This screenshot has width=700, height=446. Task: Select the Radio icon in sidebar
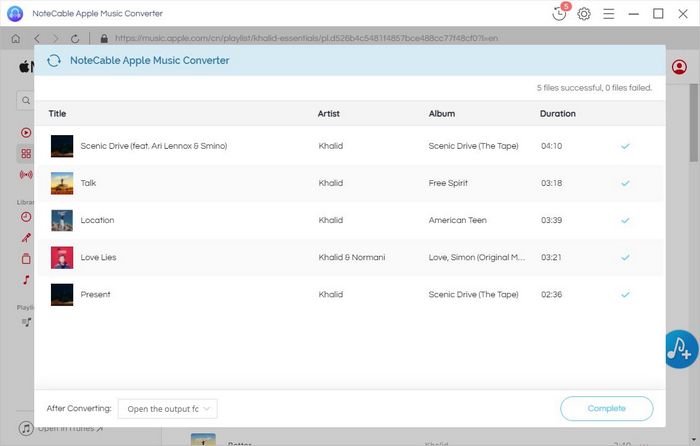26,175
